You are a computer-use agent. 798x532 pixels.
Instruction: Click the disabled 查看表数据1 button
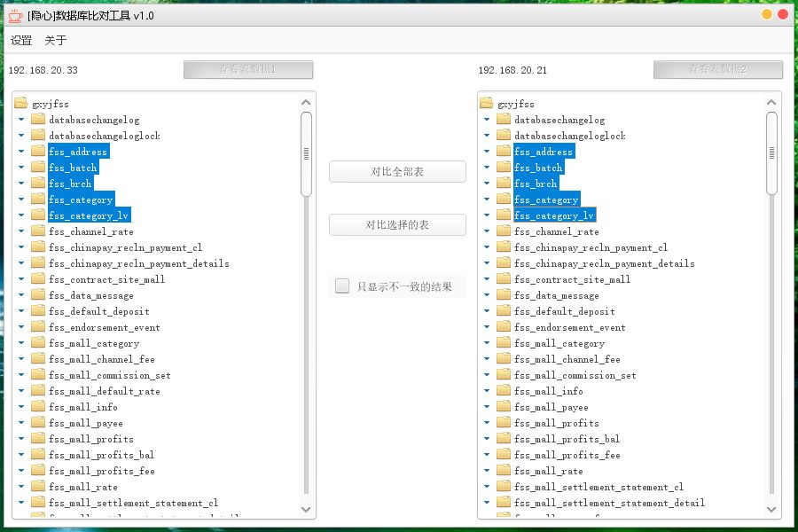coord(248,69)
